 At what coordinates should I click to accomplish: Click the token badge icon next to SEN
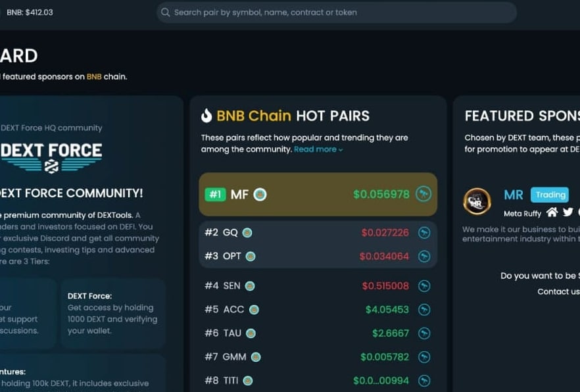pos(250,286)
